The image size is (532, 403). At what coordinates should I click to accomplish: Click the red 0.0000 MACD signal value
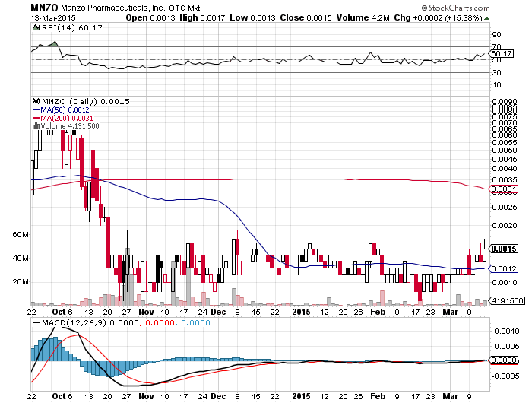160,322
